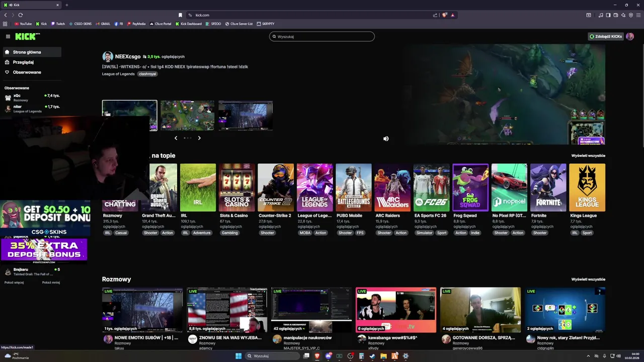Show next featured stream
644x362 pixels.
pyautogui.click(x=199, y=138)
